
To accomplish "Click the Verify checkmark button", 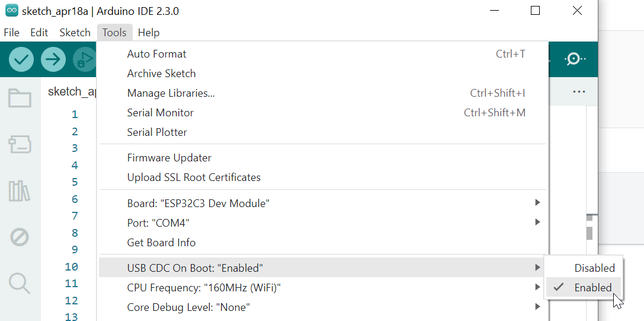I will pos(21,60).
